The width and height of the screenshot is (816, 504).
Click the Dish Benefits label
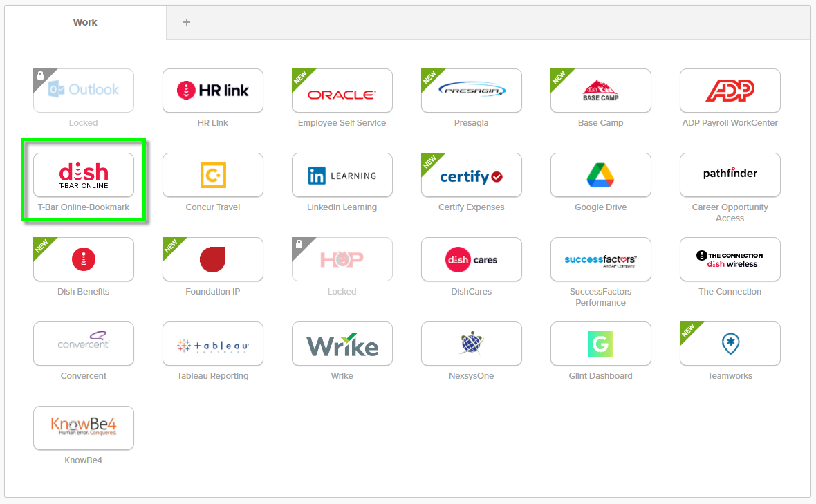pos(83,291)
